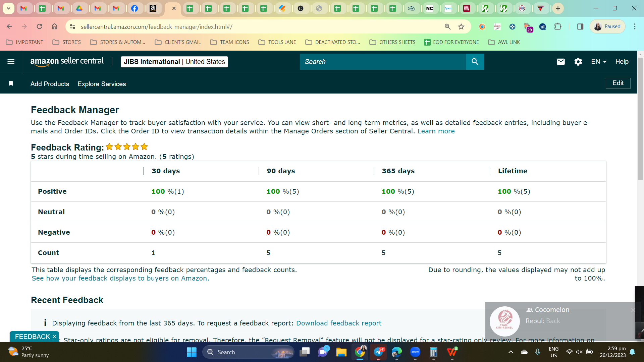The height and width of the screenshot is (362, 644).
Task: Click the magnifier search button in Seller Central
Action: click(475, 62)
